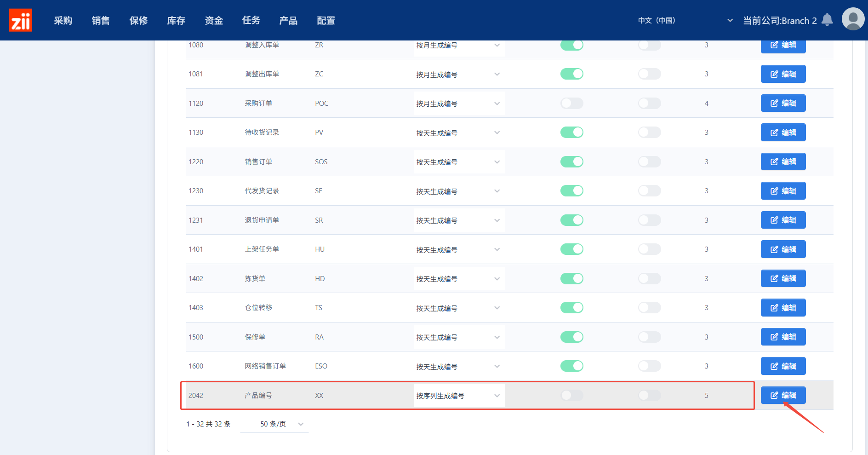Click the prefix cell POC
The width and height of the screenshot is (868, 455).
(x=321, y=103)
